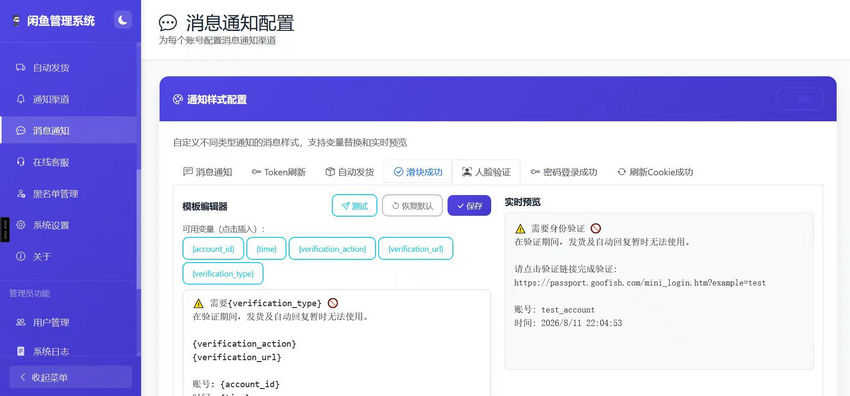Click 恢复默认 to reset template
The height and width of the screenshot is (396, 850).
click(x=413, y=206)
